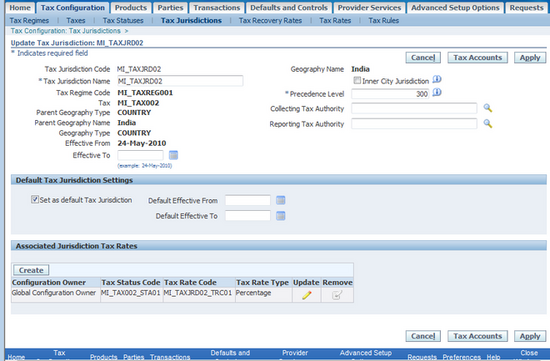Click the footer Parties link
The height and width of the screenshot is (361, 550).
pos(133,357)
